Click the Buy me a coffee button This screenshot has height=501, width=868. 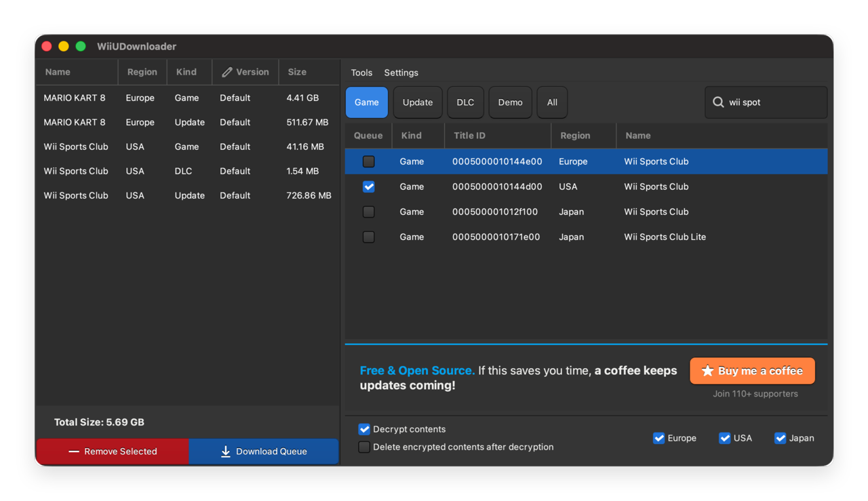click(753, 371)
